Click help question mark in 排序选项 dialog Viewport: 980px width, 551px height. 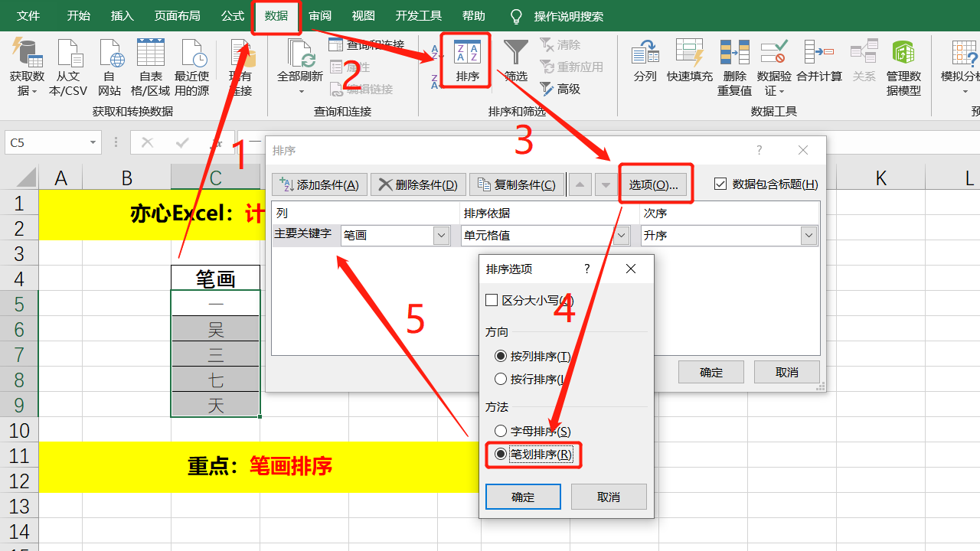[587, 269]
